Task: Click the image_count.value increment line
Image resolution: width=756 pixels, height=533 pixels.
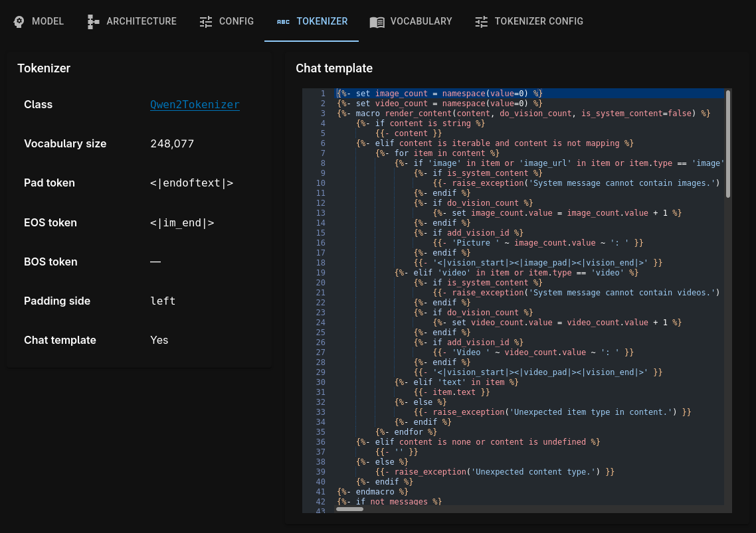Action: pos(557,213)
